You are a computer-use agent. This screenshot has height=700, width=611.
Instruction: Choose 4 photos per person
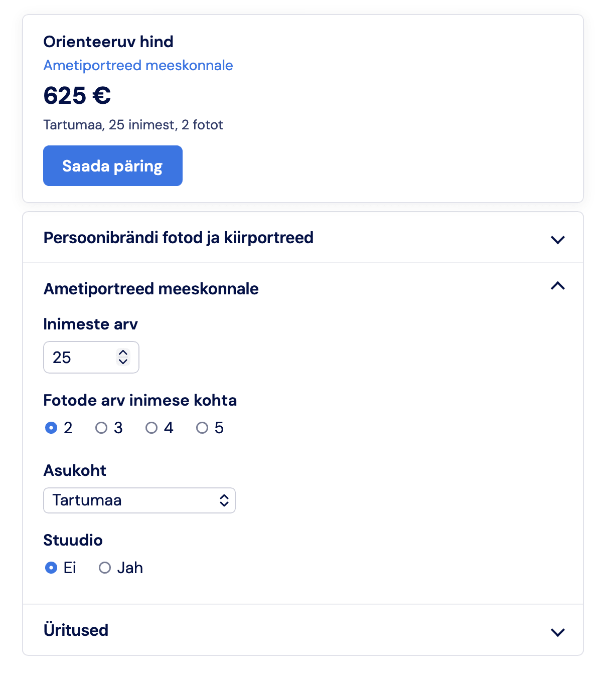151,428
